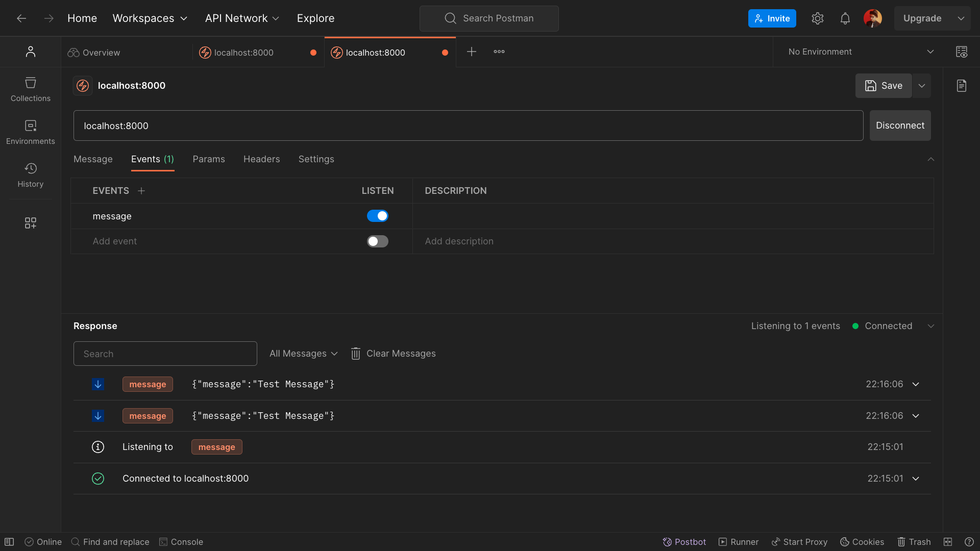Add a new event with the plus icon

tap(141, 191)
